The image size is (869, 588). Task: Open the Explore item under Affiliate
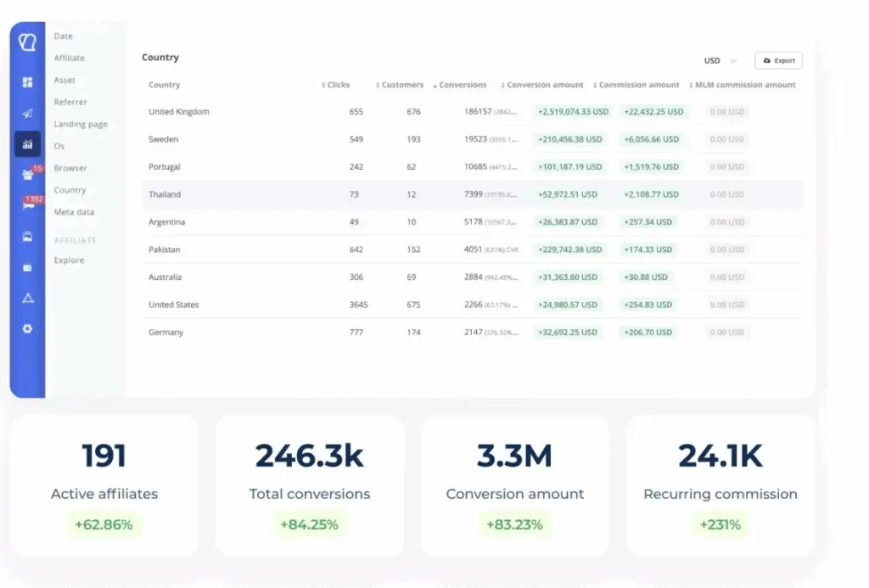69,260
